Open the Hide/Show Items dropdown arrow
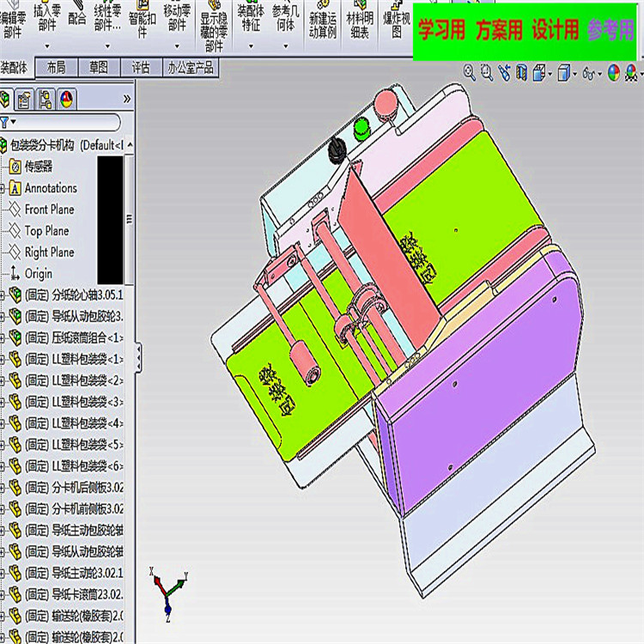The width and height of the screenshot is (644, 644). tap(599, 75)
